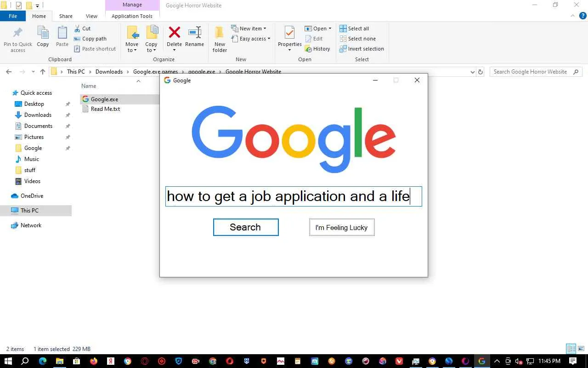Go back with the Back arrow

(x=9, y=72)
